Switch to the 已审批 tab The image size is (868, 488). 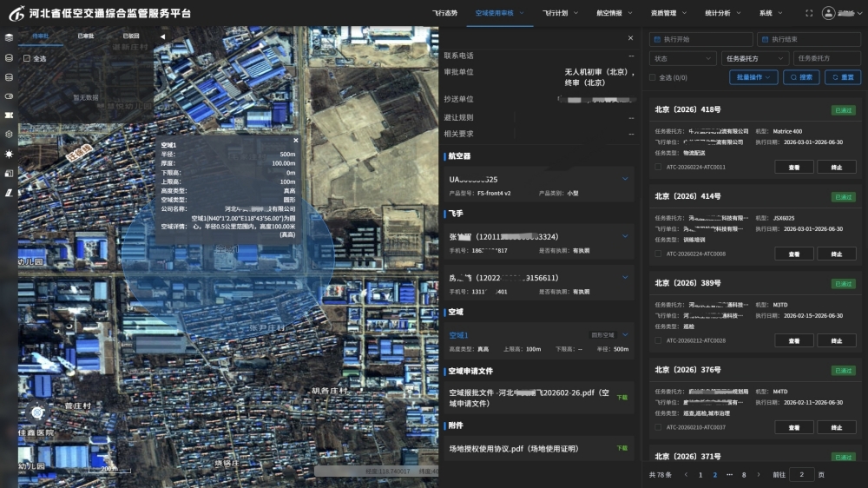[85, 36]
